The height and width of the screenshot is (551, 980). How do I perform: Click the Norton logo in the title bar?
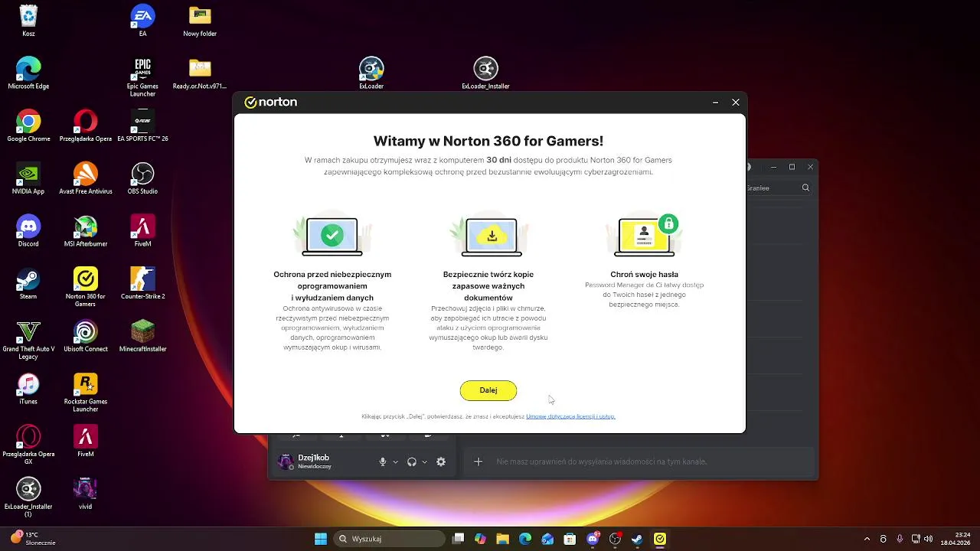[270, 103]
